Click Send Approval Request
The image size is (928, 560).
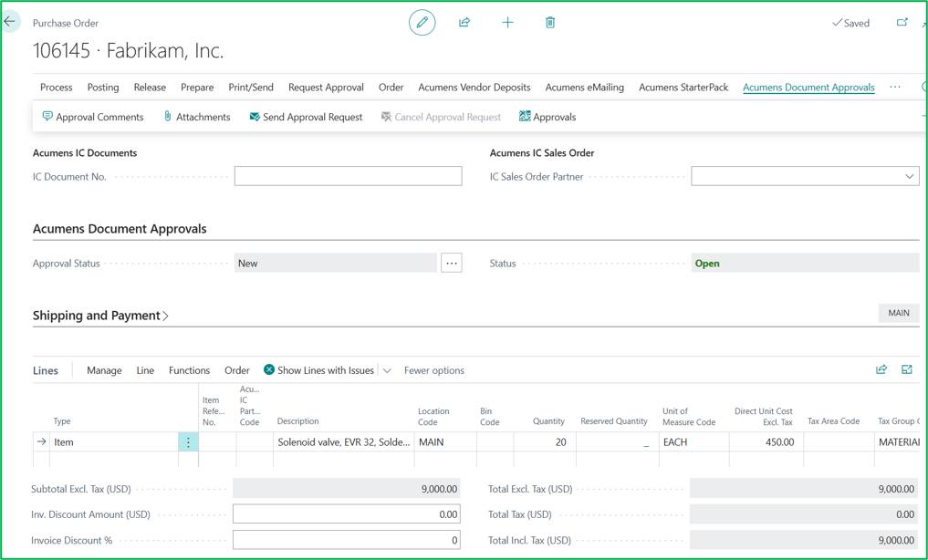point(306,117)
